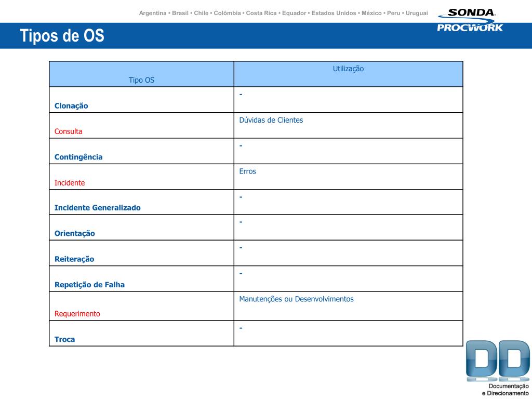Select the 'Reiteração' row label

(74, 259)
